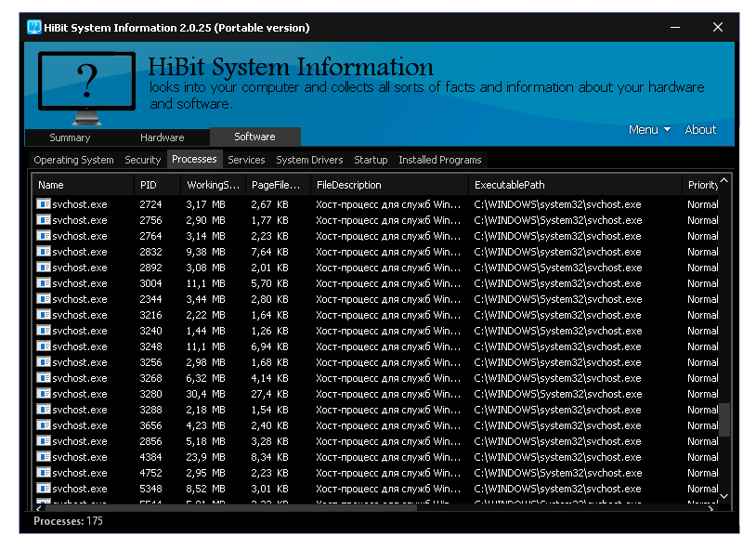Screen dimensions: 756x549
Task: Switch to the Summary tab
Action: [x=70, y=137]
